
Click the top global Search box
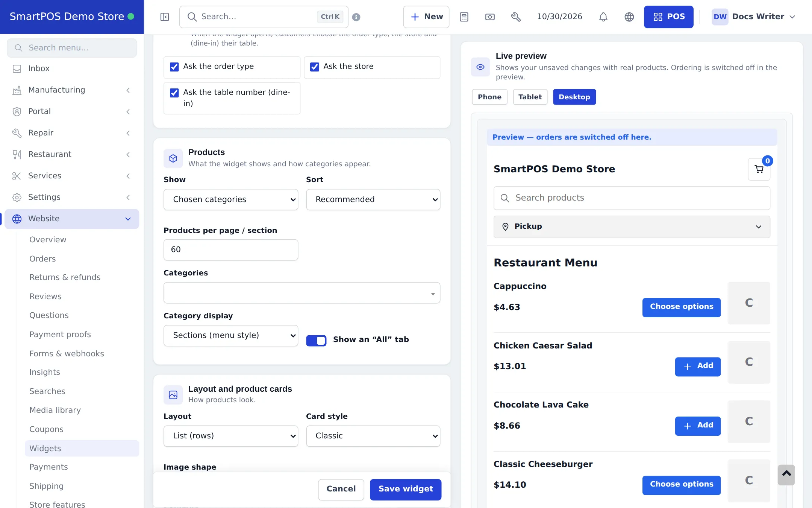(x=264, y=17)
